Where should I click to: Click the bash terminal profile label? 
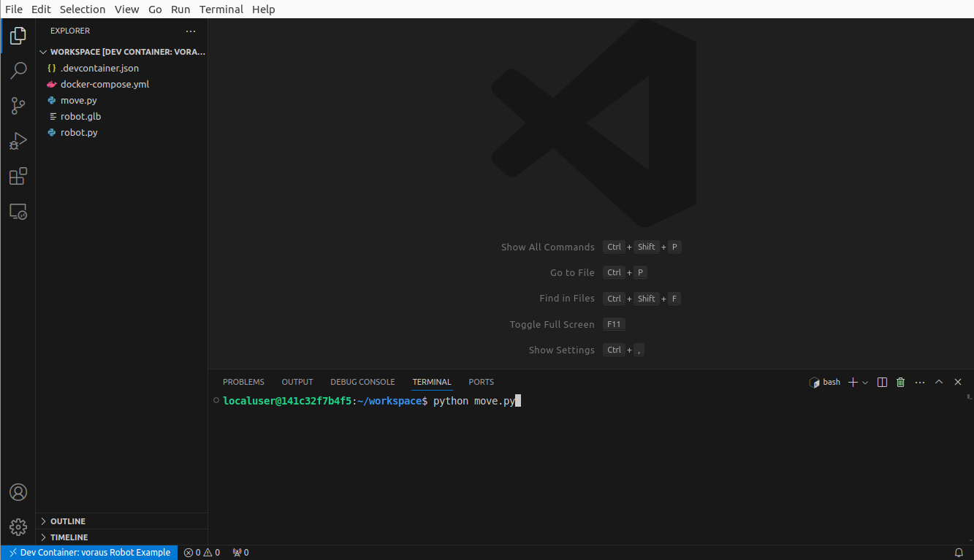pos(825,382)
